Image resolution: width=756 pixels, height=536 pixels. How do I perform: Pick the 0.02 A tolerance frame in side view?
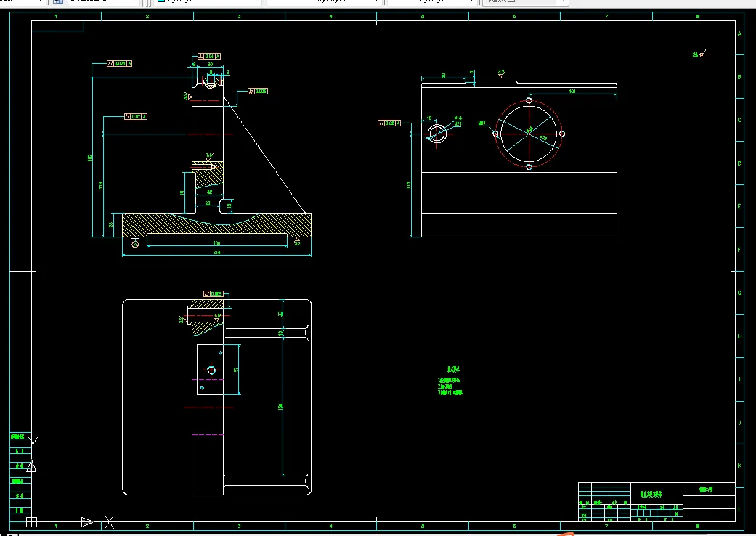click(x=136, y=117)
